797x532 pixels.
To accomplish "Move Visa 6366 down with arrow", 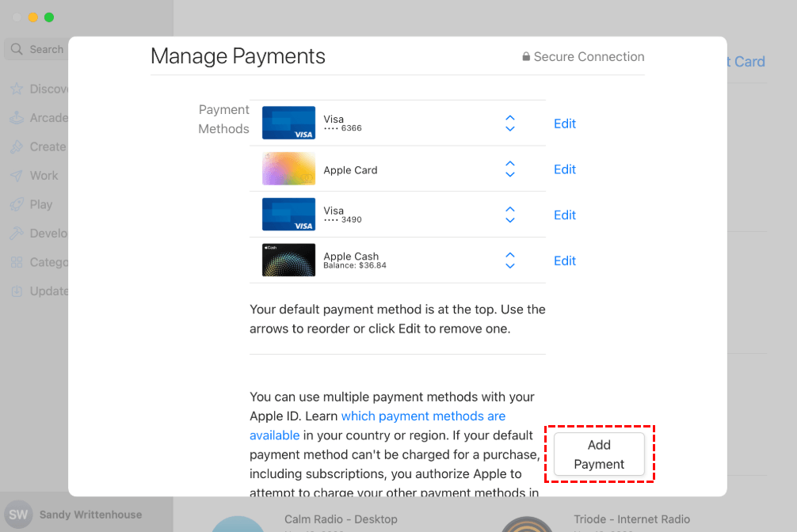I will tap(510, 128).
